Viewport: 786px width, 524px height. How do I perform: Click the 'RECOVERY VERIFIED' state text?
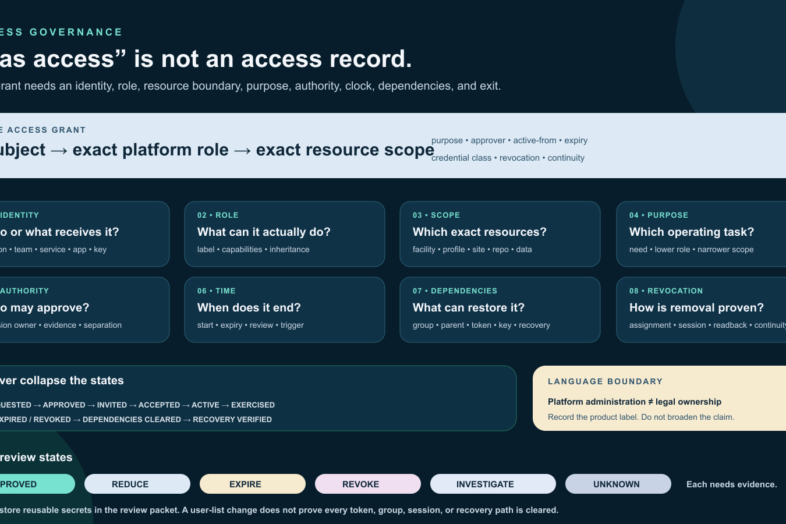tap(232, 419)
